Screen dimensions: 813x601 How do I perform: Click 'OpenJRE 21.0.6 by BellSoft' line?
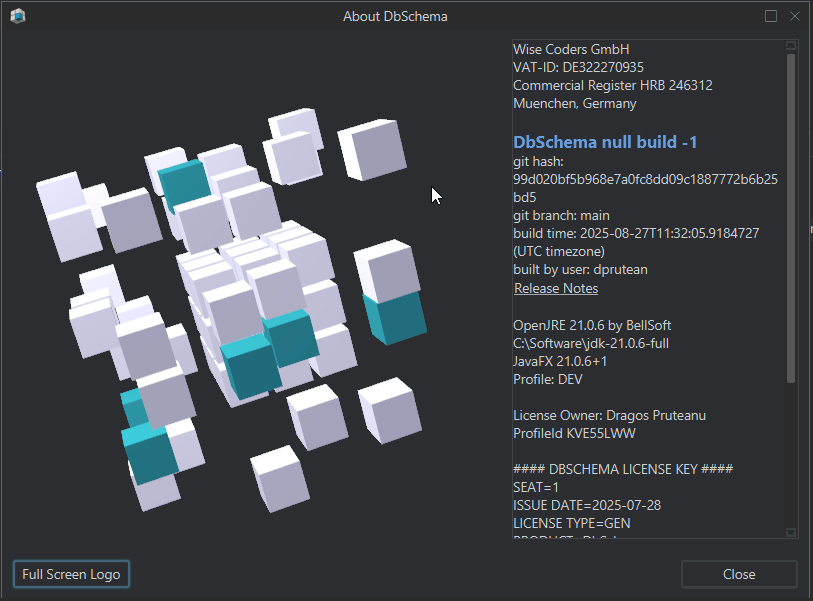(592, 326)
